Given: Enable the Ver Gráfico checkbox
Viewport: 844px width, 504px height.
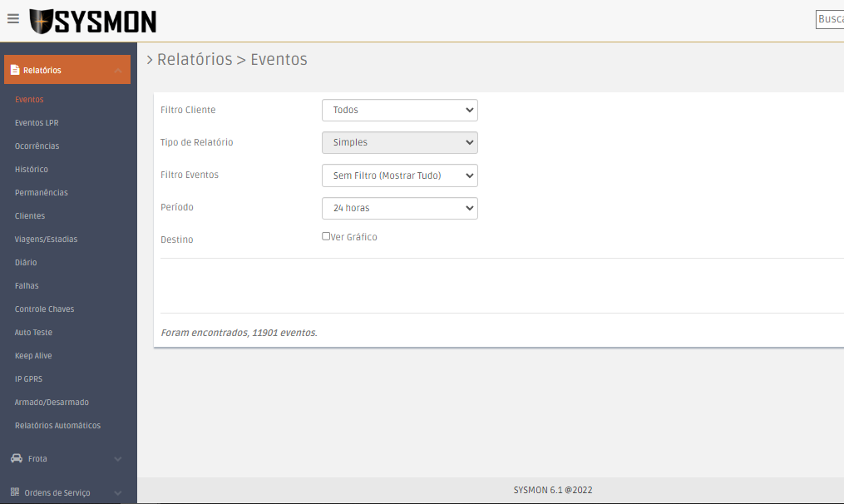Looking at the screenshot, I should tap(326, 236).
